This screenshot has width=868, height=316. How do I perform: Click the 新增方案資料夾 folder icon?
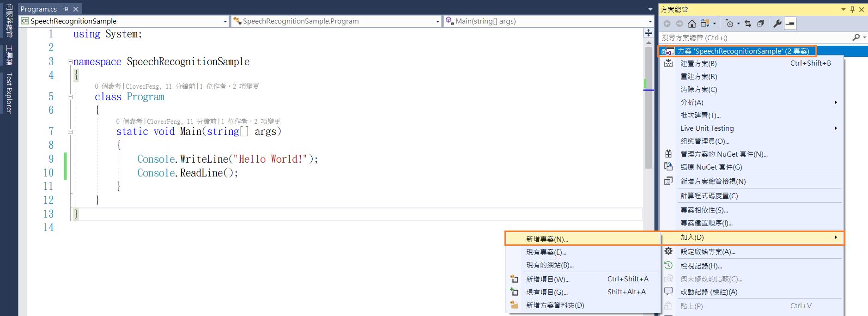pyautogui.click(x=514, y=304)
